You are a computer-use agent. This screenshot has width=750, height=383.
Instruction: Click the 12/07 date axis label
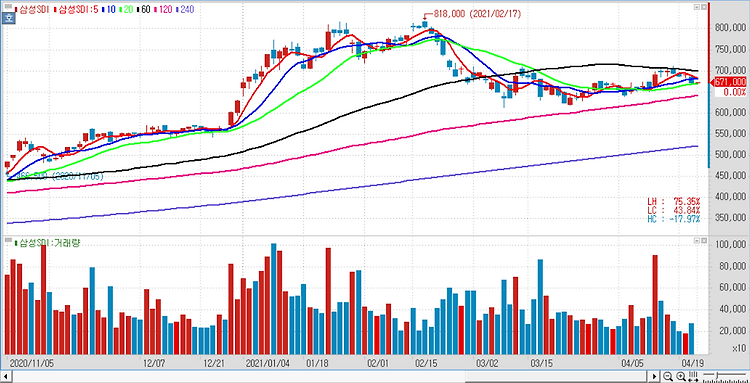pos(154,362)
